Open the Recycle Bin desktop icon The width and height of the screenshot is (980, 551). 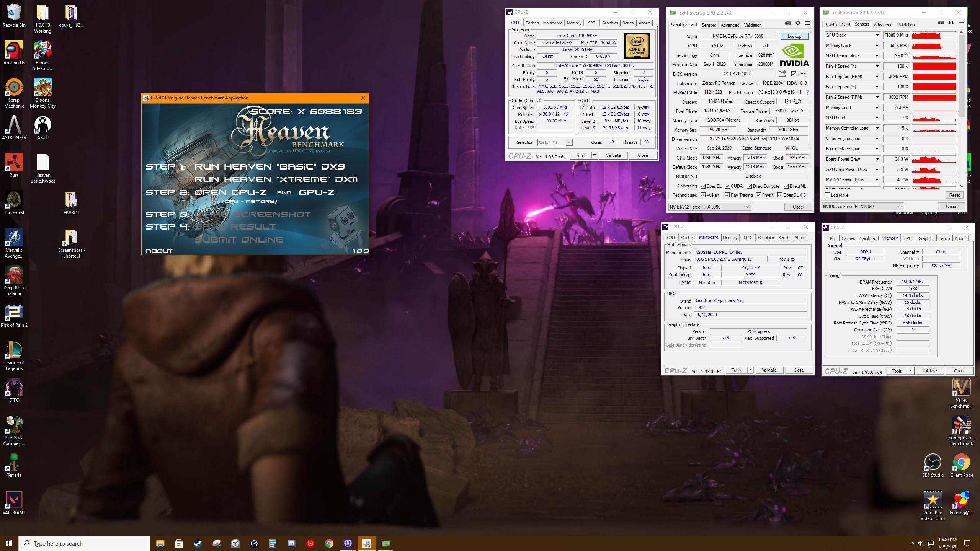coord(14,16)
